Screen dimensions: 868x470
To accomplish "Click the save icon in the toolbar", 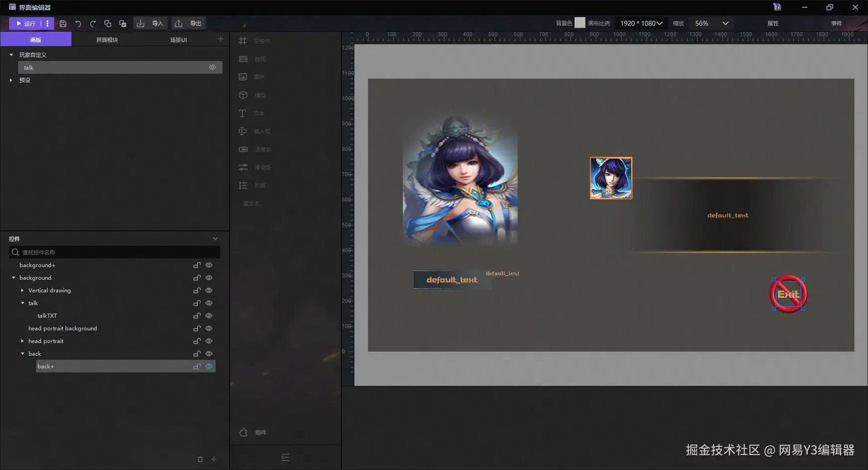I will (63, 23).
